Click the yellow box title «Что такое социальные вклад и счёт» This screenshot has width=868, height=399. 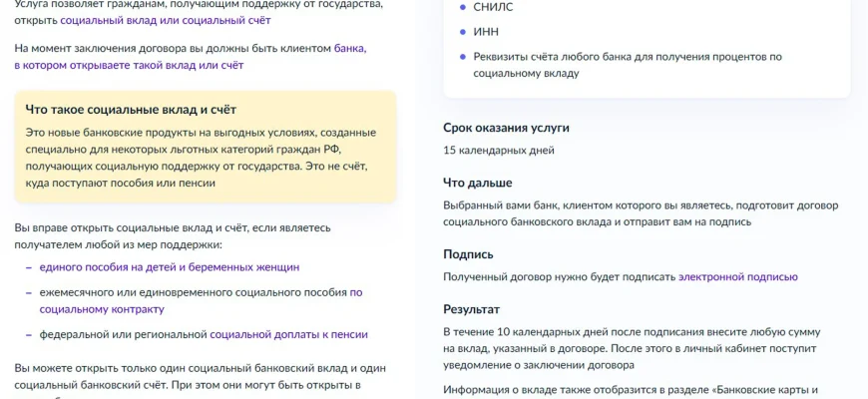pyautogui.click(x=131, y=110)
